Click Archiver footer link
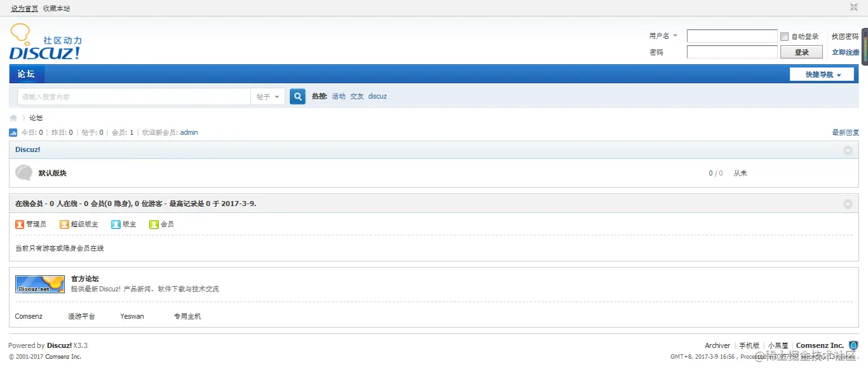The height and width of the screenshot is (374, 868). pyautogui.click(x=717, y=345)
